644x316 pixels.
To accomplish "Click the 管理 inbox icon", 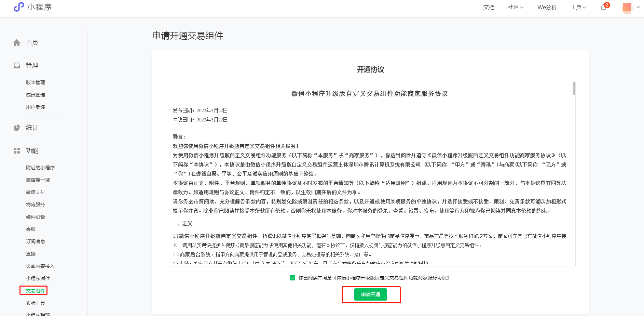I will pyautogui.click(x=17, y=65).
